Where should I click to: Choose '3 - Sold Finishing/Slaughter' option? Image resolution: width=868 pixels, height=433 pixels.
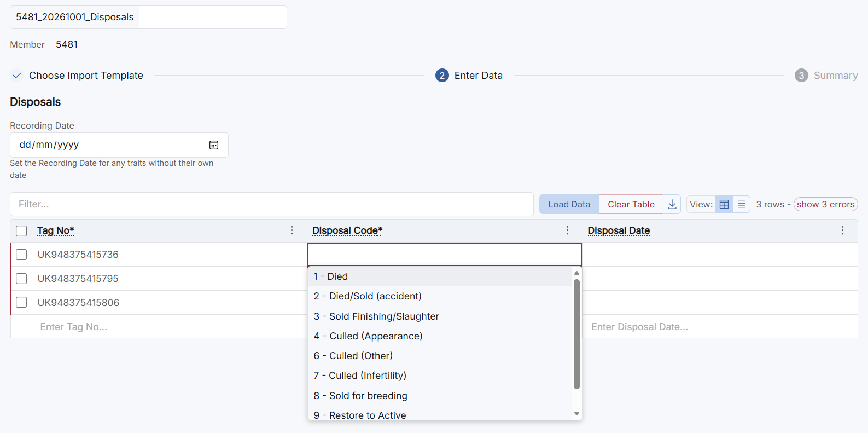point(440,316)
